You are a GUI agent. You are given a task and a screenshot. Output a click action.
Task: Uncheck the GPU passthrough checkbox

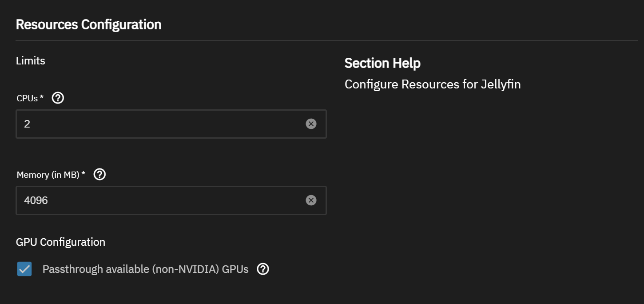[x=24, y=269]
